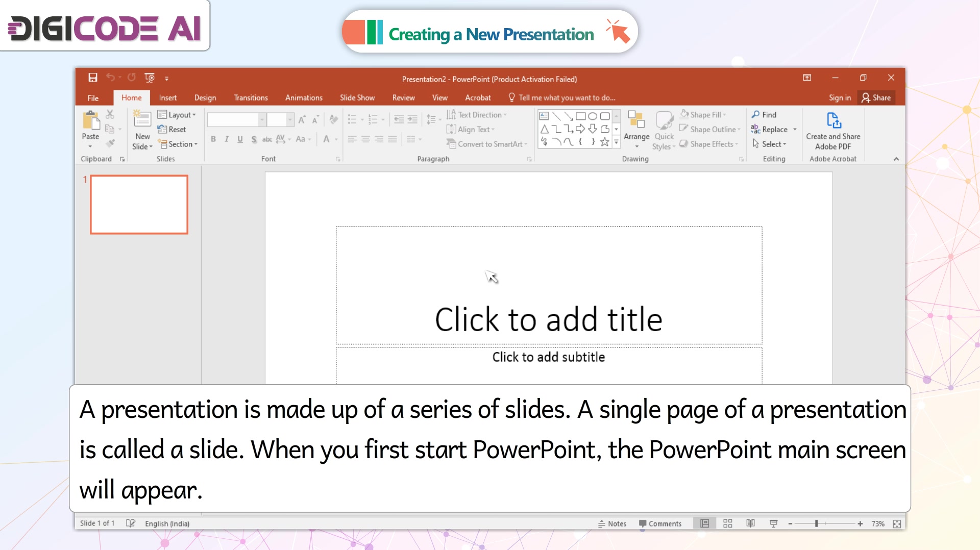Click Decrease Font Size icon
The image size is (980, 550).
pos(315,120)
